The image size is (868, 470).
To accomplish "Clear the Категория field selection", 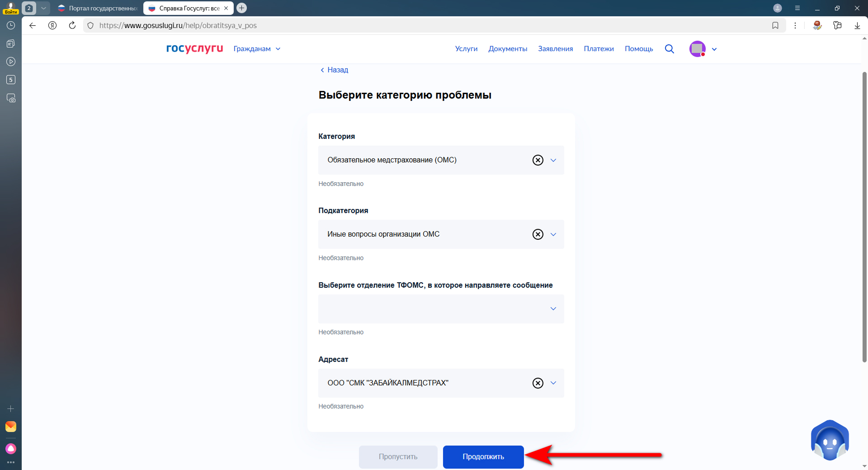I will click(538, 160).
